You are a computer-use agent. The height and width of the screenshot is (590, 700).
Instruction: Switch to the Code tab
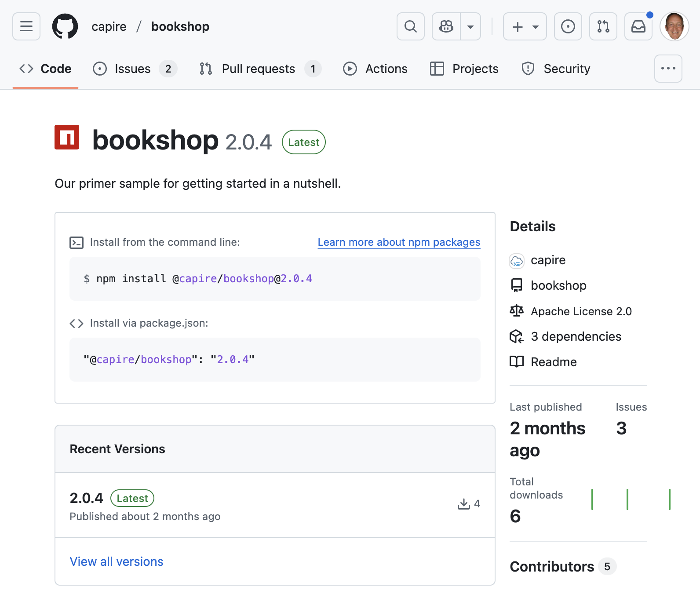click(45, 69)
